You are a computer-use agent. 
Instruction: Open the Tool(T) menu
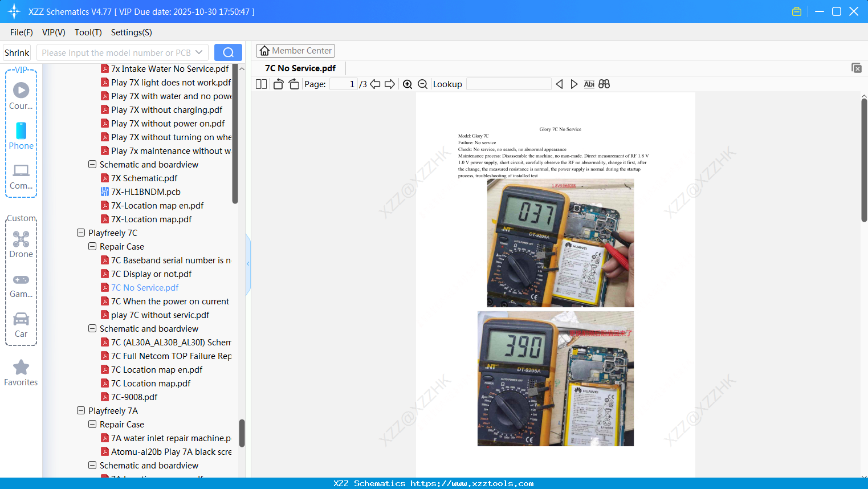point(88,32)
